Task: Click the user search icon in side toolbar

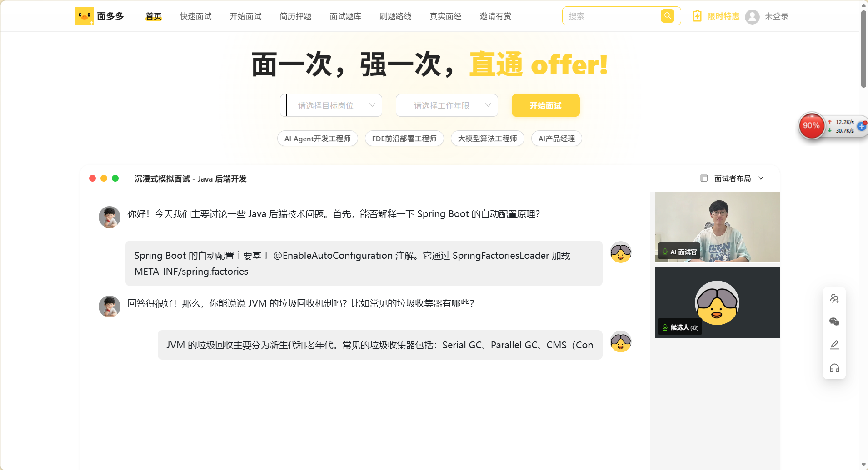Action: [x=834, y=298]
